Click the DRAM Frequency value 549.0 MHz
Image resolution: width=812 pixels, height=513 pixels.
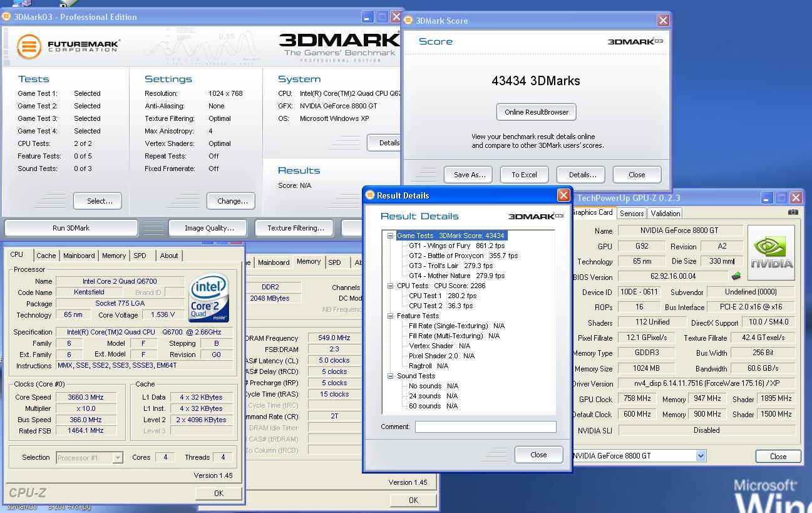coord(333,338)
